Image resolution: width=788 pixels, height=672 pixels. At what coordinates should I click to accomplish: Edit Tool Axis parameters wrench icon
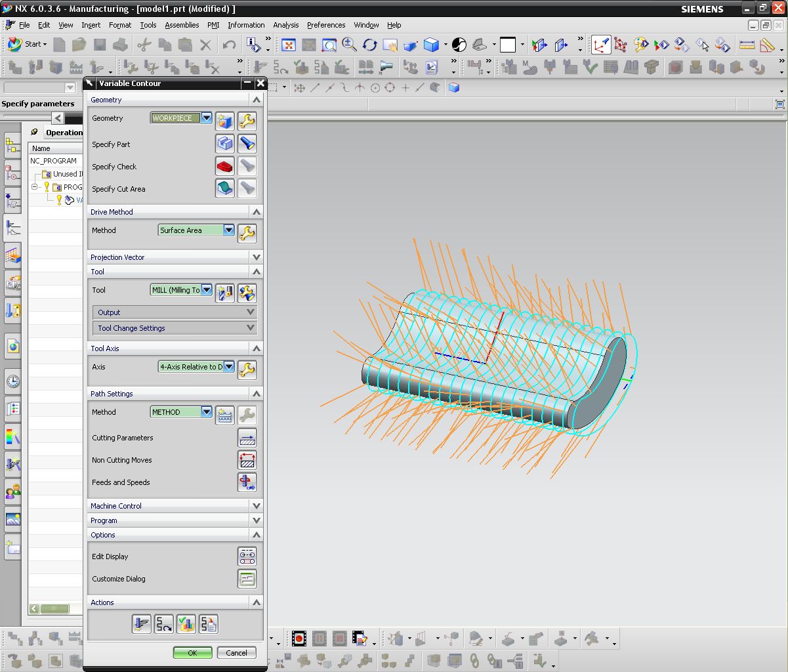click(247, 369)
